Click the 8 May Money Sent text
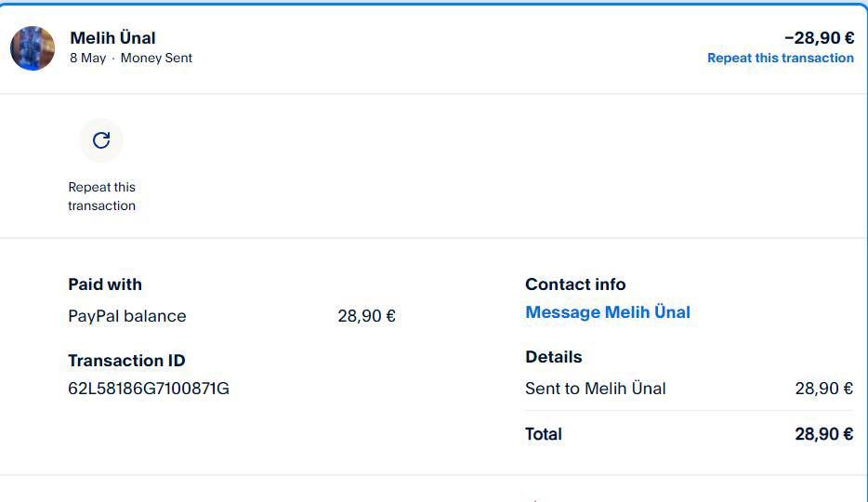The image size is (868, 502). click(131, 58)
